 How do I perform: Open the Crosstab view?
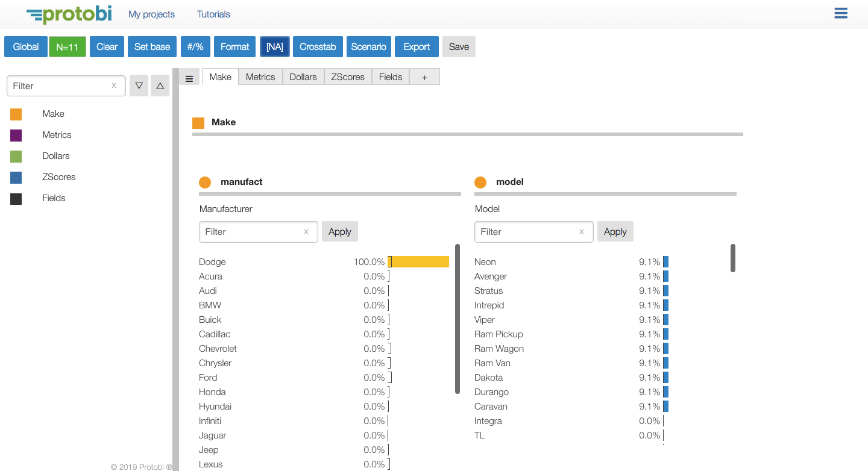coord(318,46)
